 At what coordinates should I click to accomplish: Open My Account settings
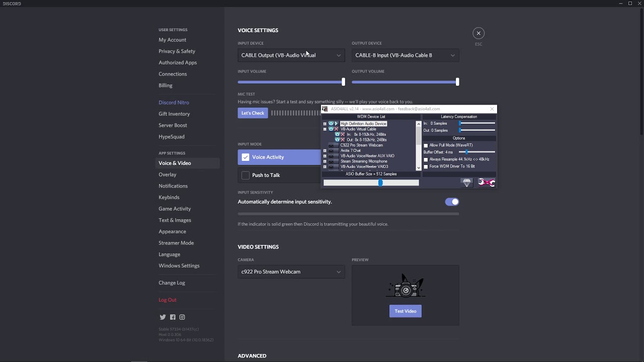173,40
